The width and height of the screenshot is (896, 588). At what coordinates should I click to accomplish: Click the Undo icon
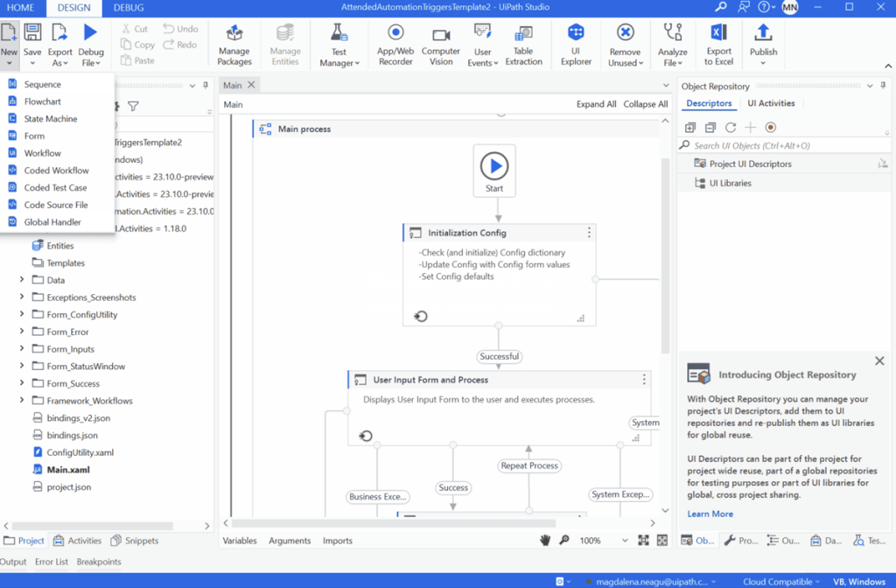[x=169, y=29]
